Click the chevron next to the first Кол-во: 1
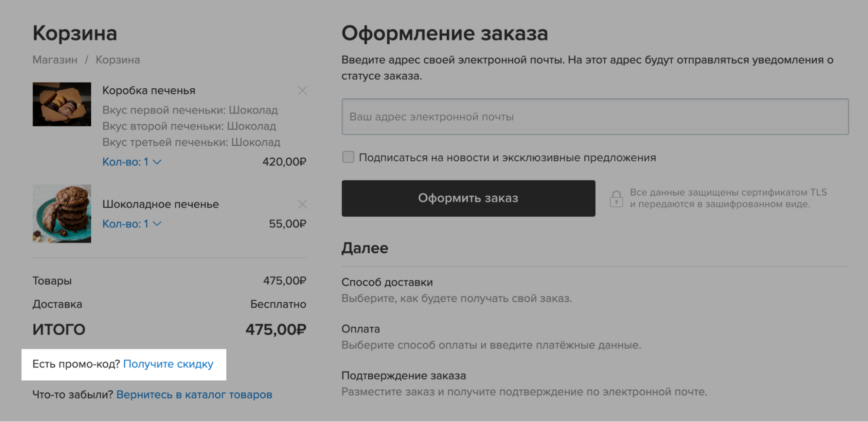 click(158, 162)
